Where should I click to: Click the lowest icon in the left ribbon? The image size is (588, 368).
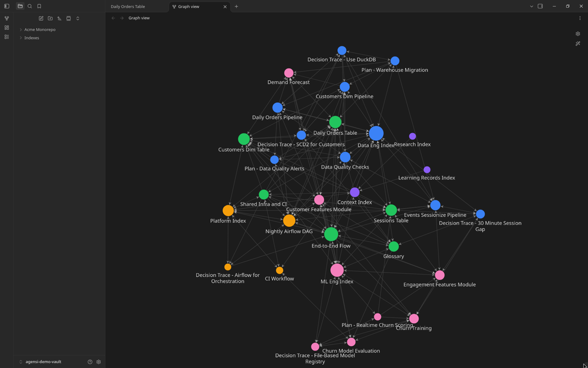pyautogui.click(x=6, y=37)
